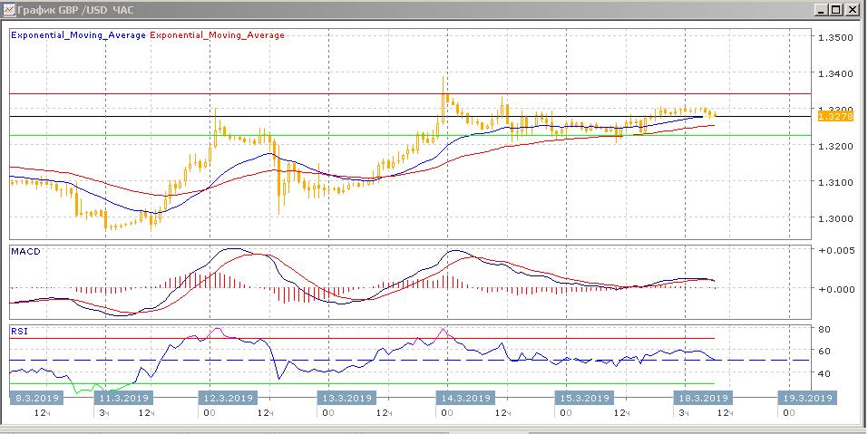Select the red Exponential_Moving_Average legend label
This screenshot has height=434, width=868.
click(217, 35)
